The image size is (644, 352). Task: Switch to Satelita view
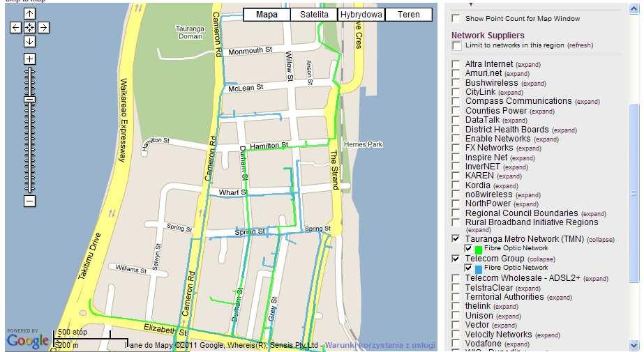point(314,15)
